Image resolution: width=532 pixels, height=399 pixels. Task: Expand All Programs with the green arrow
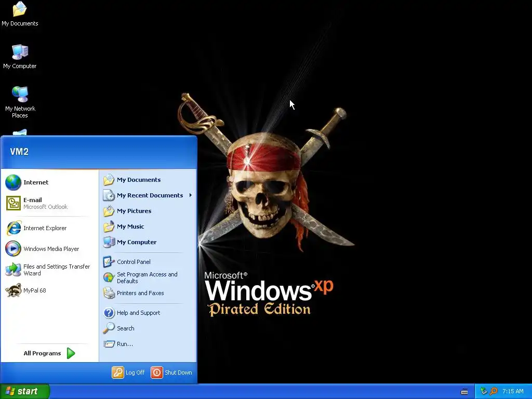pyautogui.click(x=71, y=353)
